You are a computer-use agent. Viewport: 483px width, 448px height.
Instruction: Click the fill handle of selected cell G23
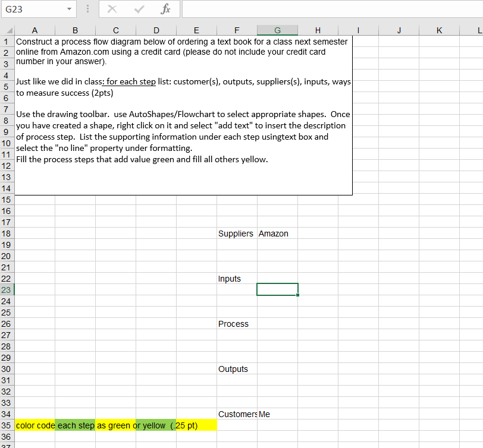point(297,295)
